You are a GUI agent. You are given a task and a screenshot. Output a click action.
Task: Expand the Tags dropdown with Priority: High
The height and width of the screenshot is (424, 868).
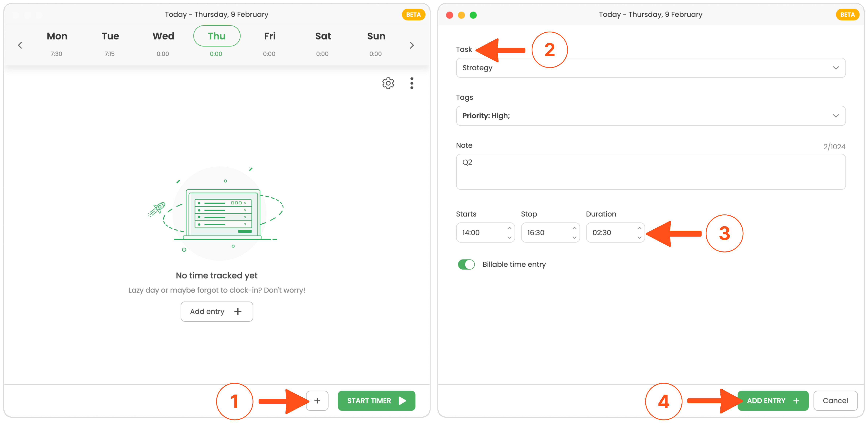[x=650, y=116]
